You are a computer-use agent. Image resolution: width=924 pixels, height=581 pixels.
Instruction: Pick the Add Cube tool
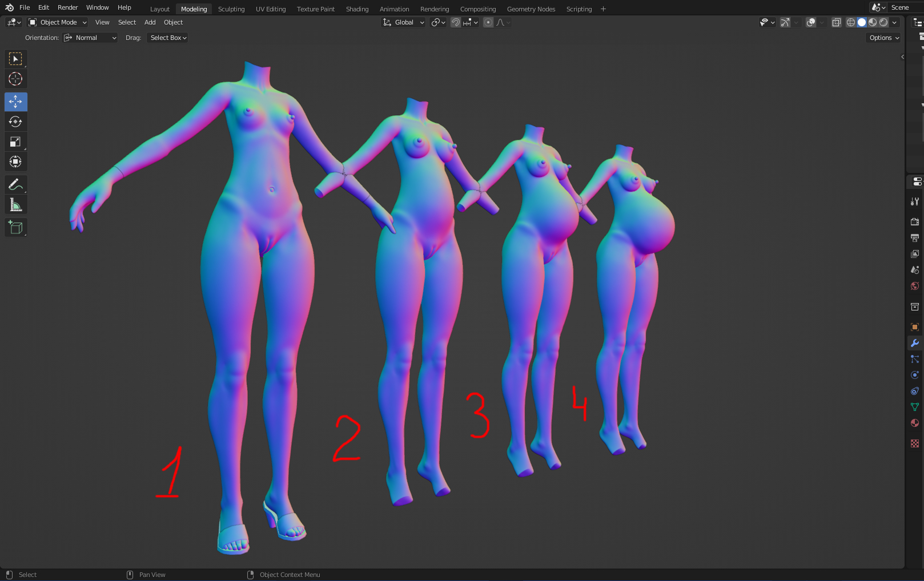[x=15, y=227]
